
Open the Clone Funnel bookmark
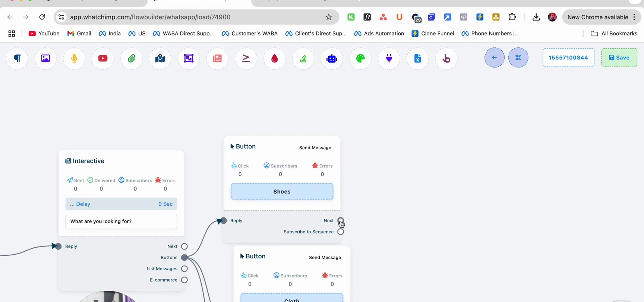click(433, 34)
